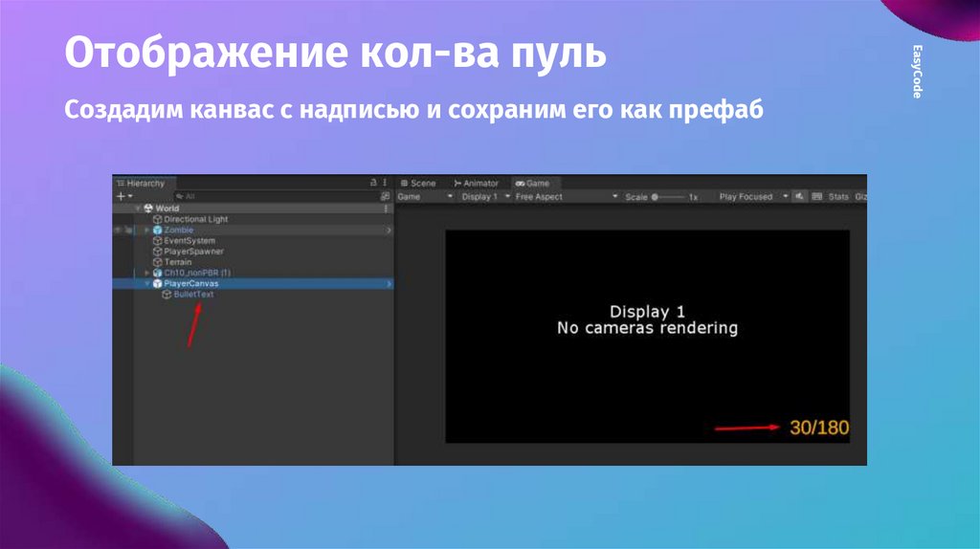
Task: Click the PlayerCanvas prefab cube icon
Action: (158, 283)
